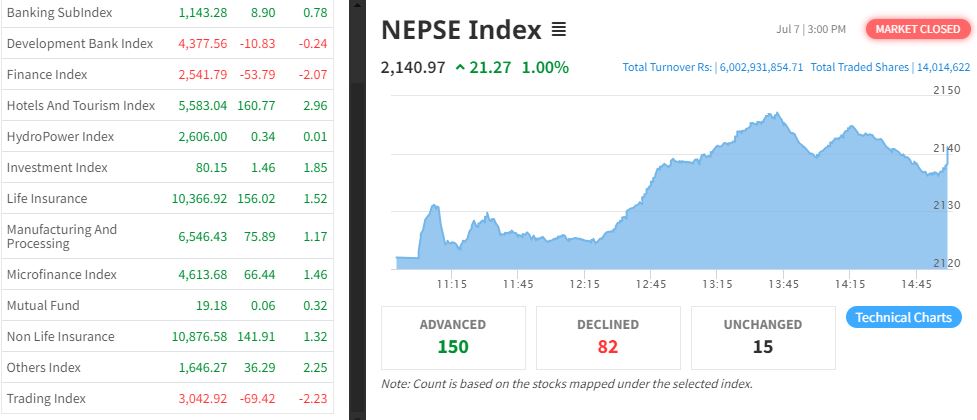Open the Mutual Fund index row
The image size is (977, 420).
click(43, 305)
